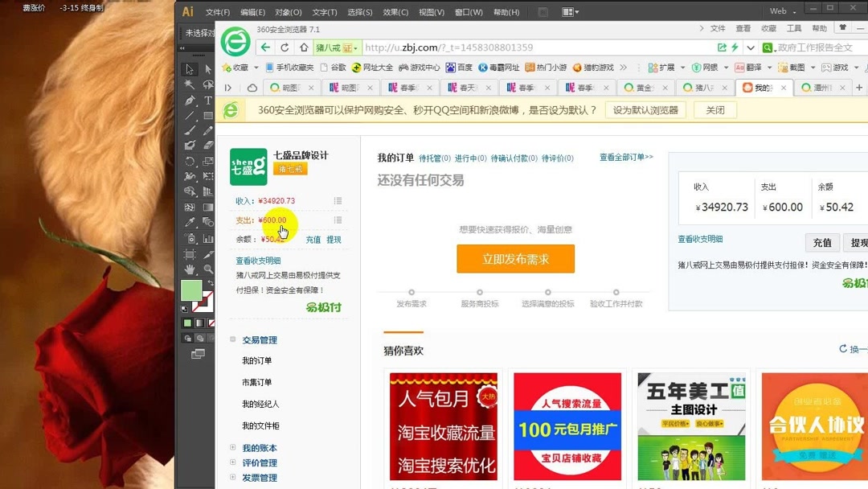
Task: Open the 窗口 menu in Illustrator
Action: [469, 11]
